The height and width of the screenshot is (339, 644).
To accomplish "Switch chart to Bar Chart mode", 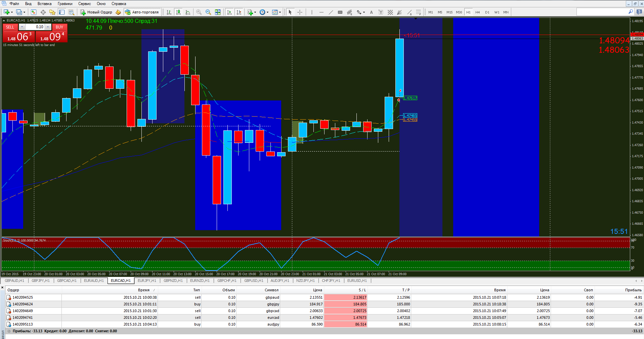I will tap(169, 12).
